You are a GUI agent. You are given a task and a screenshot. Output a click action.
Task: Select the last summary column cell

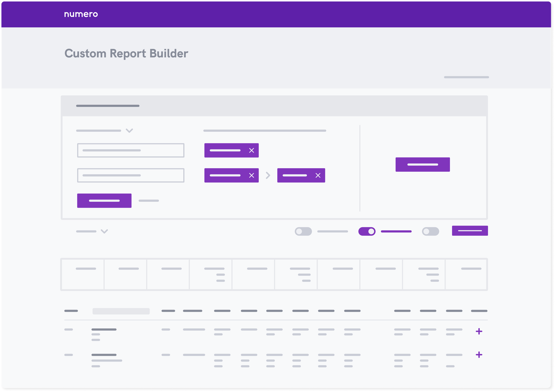tap(466, 274)
